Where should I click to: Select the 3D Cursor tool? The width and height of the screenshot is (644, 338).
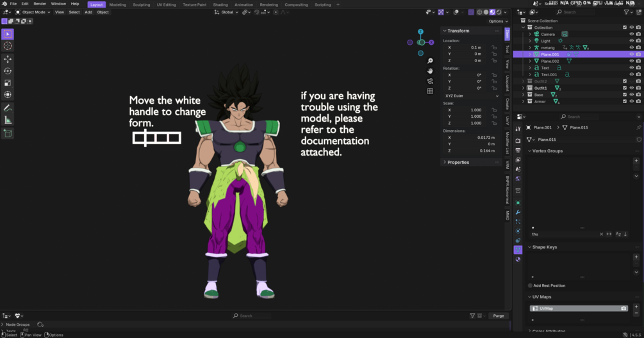click(x=8, y=46)
